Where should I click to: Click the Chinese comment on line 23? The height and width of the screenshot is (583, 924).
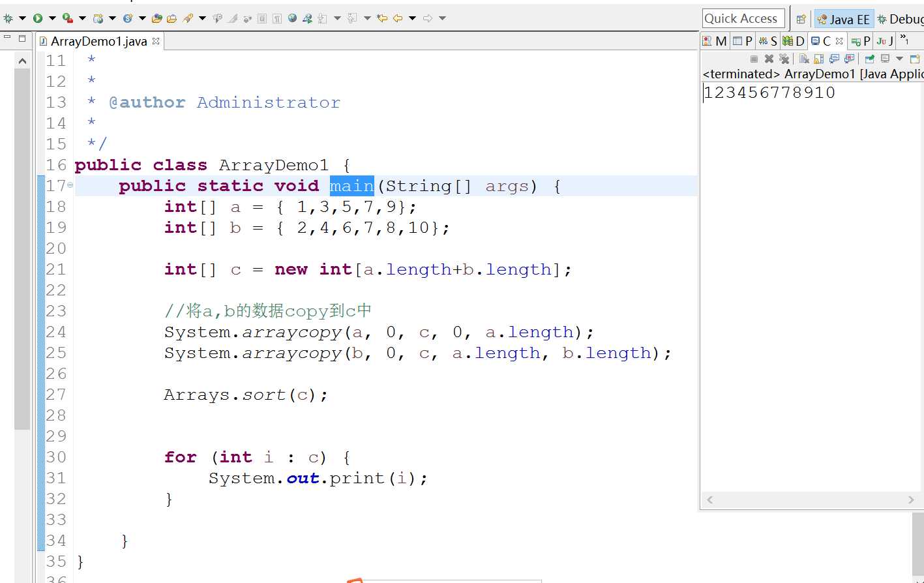tap(268, 311)
